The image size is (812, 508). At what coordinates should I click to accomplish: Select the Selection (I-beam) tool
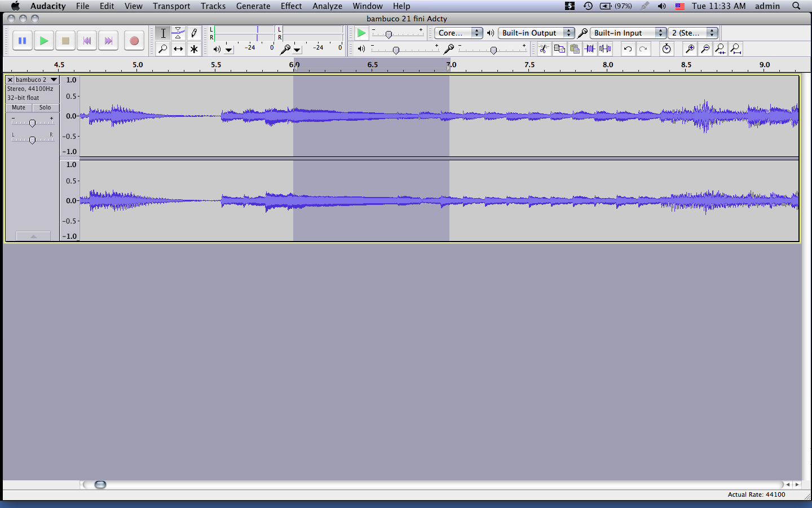[x=163, y=33]
